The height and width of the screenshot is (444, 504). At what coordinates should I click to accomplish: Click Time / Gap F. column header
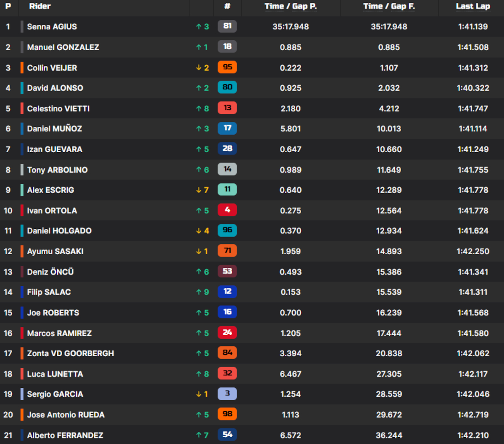click(x=389, y=6)
